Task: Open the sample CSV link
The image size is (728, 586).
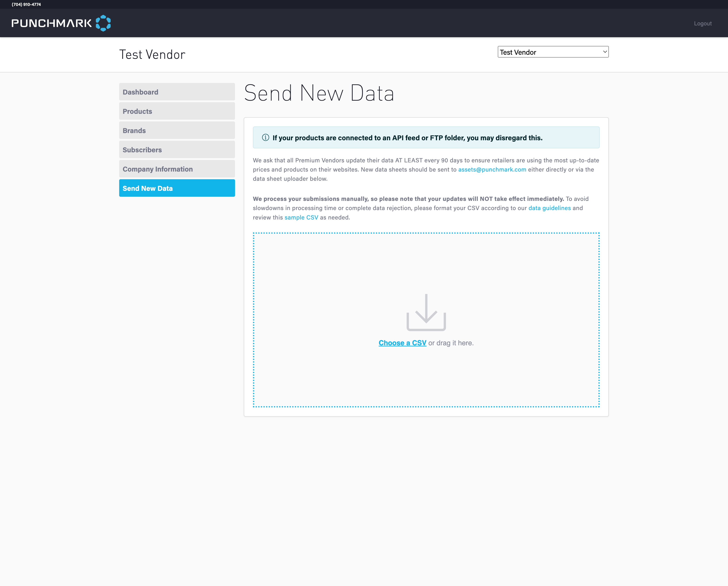Action: coord(301,218)
